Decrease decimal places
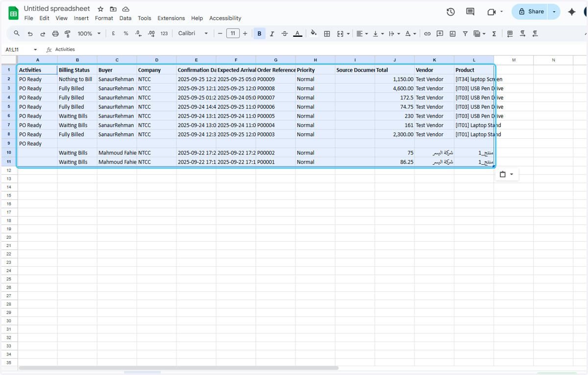The height and width of the screenshot is (375, 588). [138, 34]
